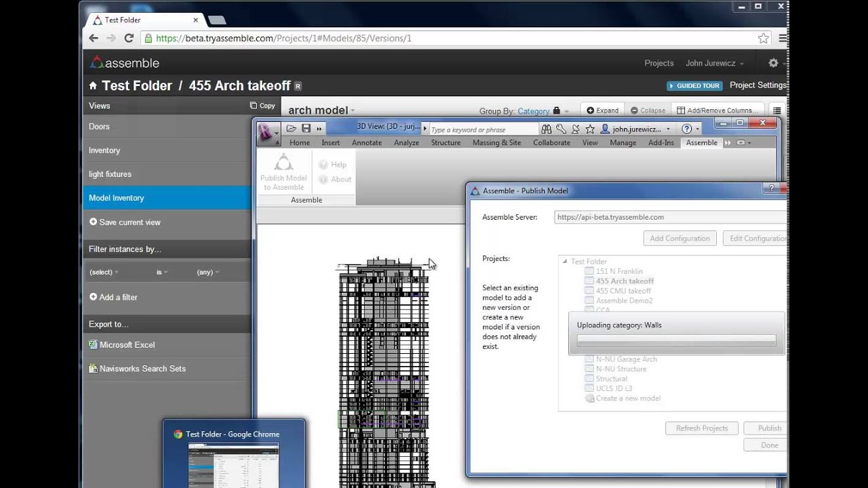Screen dimensions: 868x488
Task: Click the binoculars search icon in Revit
Action: (547, 129)
